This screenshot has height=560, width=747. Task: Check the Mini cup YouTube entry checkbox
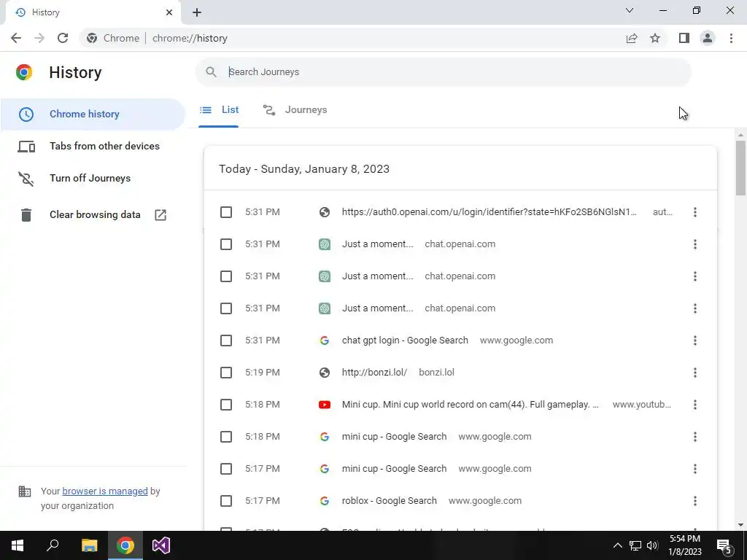click(x=226, y=405)
